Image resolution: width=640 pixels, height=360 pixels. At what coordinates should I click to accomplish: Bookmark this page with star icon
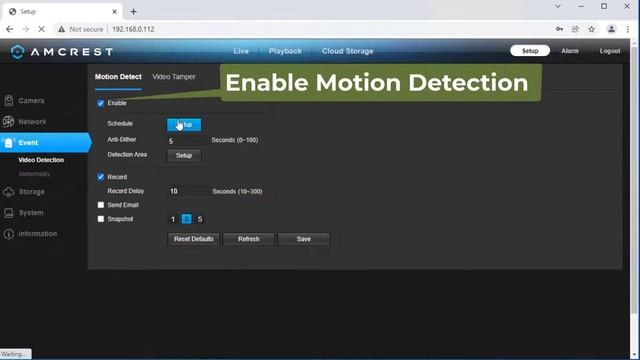591,29
